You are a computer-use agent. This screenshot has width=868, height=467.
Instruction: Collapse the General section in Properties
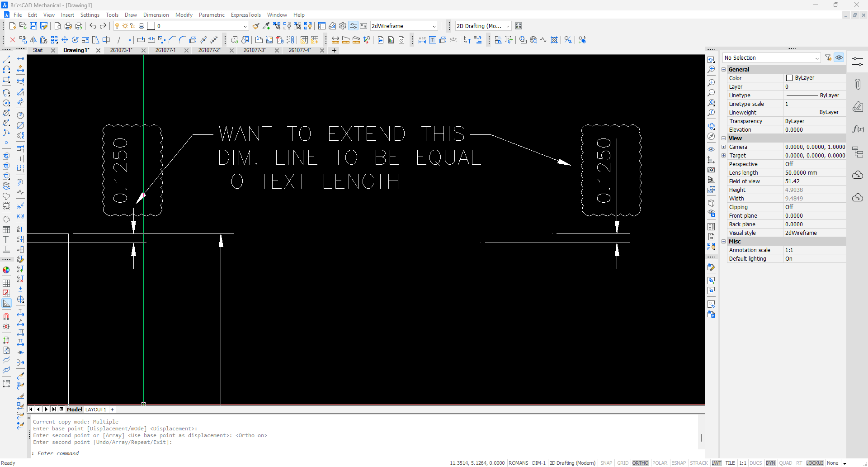pyautogui.click(x=724, y=69)
